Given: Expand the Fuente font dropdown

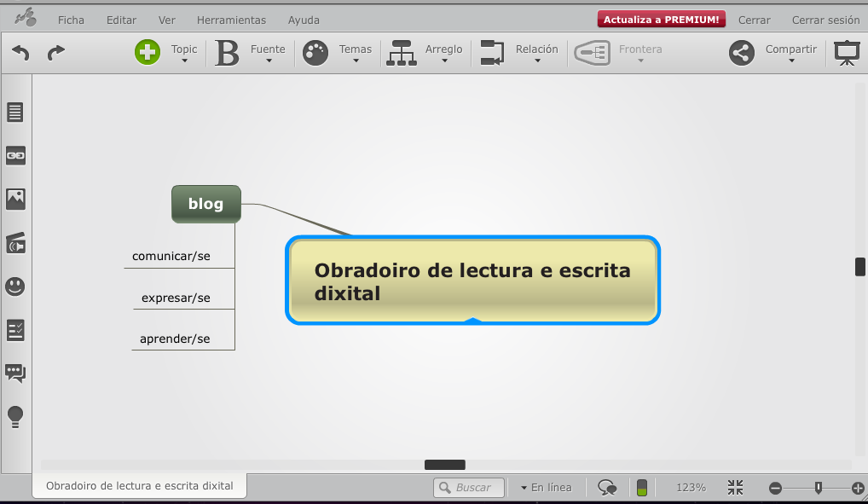Looking at the screenshot, I should [268, 54].
